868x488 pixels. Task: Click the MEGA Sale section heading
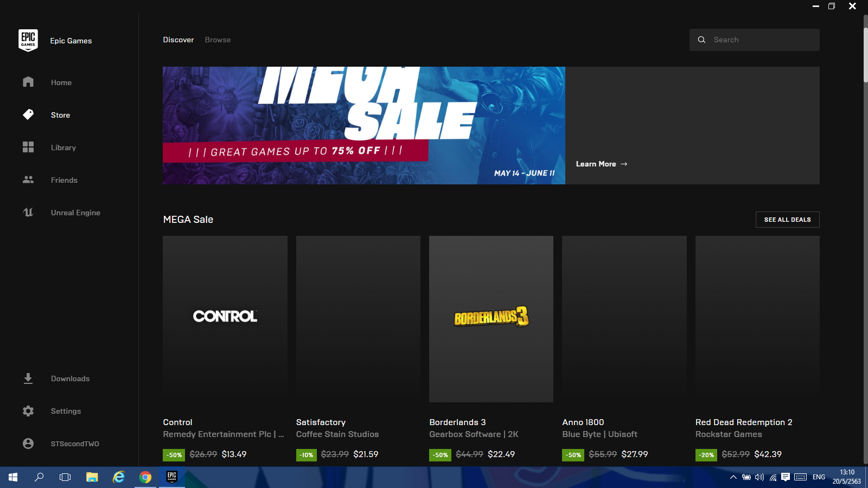188,220
